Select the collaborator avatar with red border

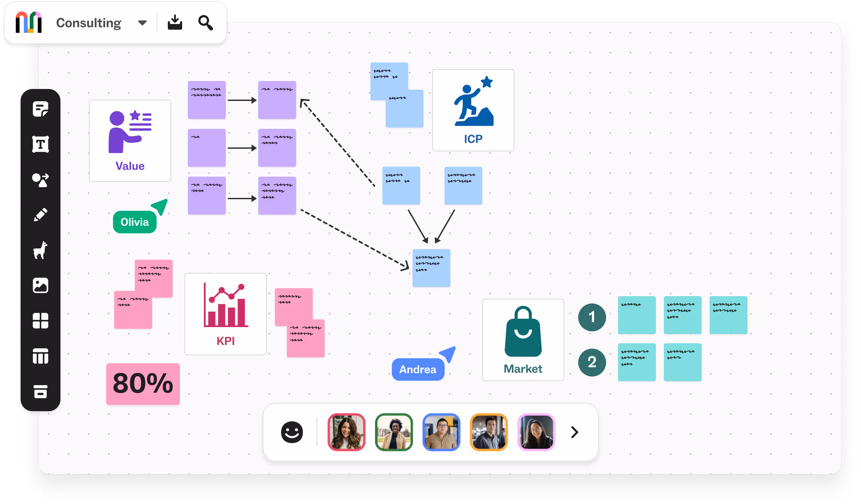click(346, 432)
